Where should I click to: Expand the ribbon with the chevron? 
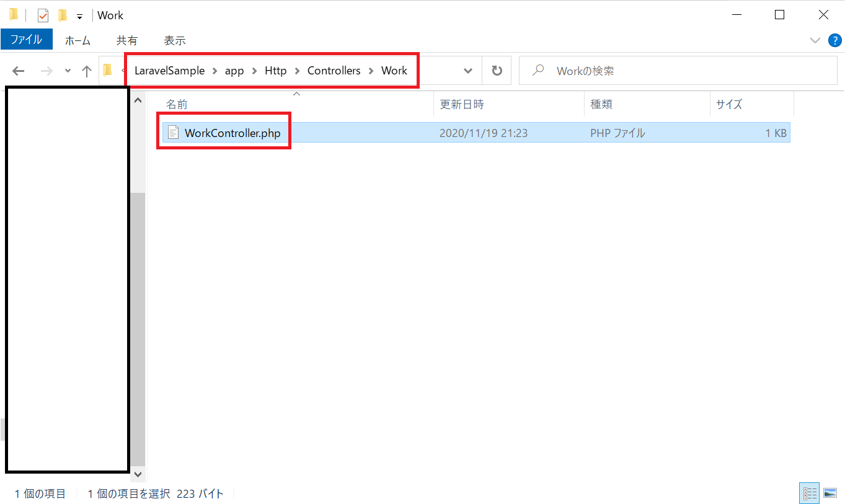[x=815, y=40]
